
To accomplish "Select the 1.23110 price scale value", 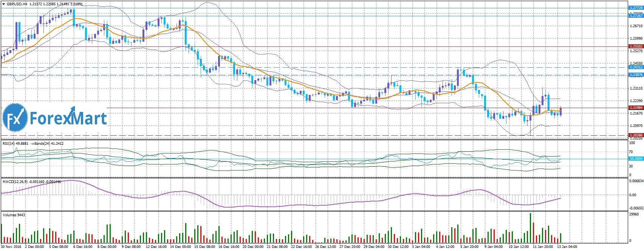I will (636, 88).
